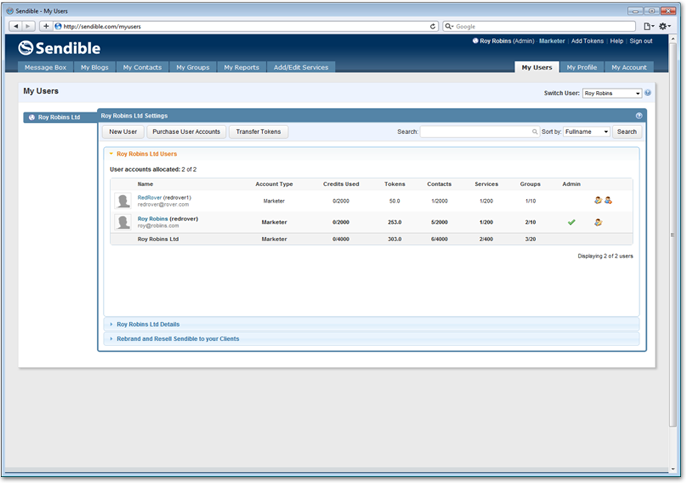Click the Sendible logo
The width and height of the screenshot is (690, 485).
pyautogui.click(x=59, y=48)
